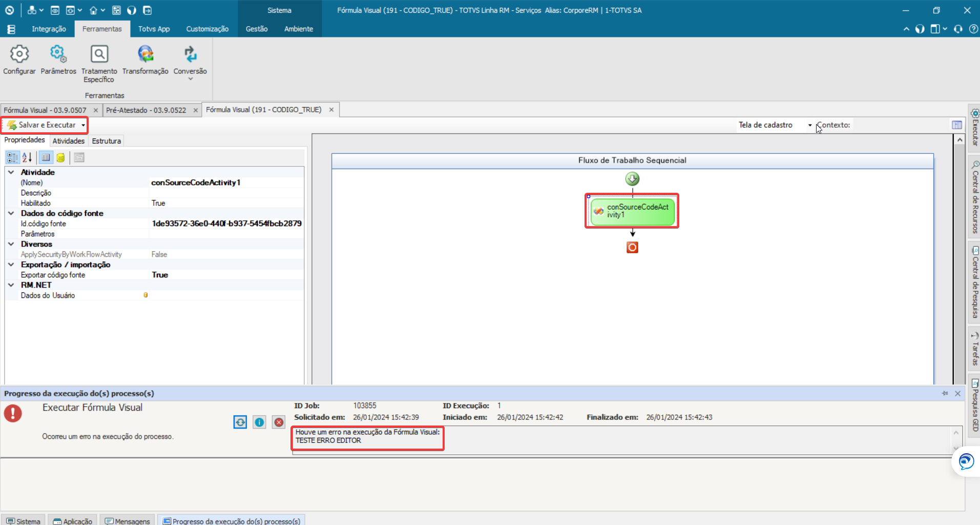Open the chat assistant bubble icon

[966, 461]
